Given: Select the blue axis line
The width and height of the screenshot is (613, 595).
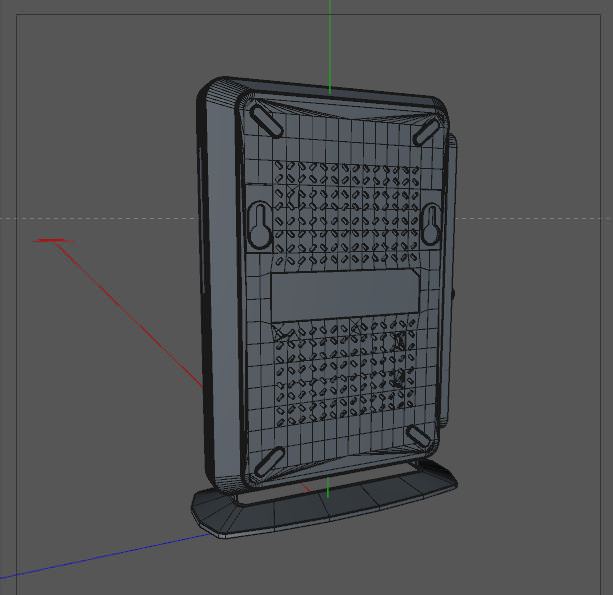Looking at the screenshot, I should 104,555.
